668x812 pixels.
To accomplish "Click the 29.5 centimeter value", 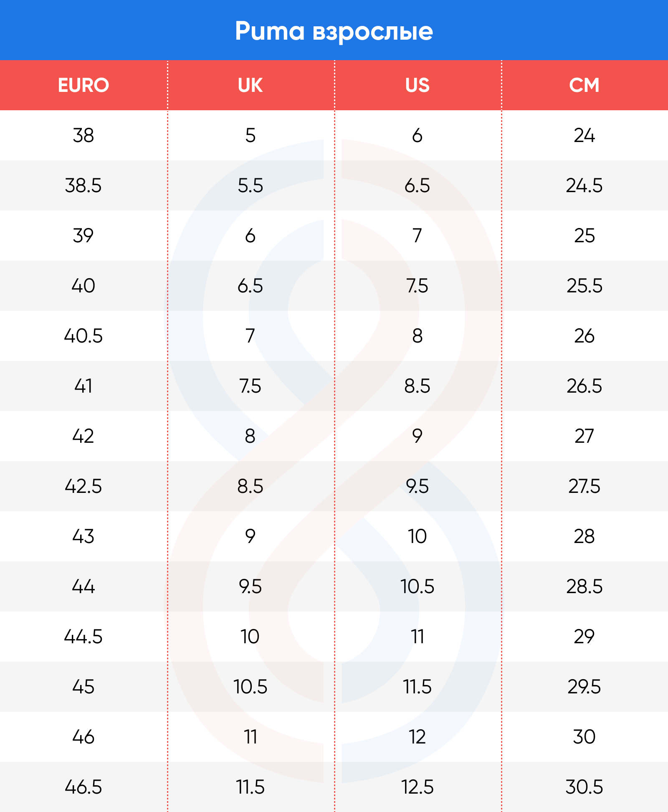I will (584, 687).
